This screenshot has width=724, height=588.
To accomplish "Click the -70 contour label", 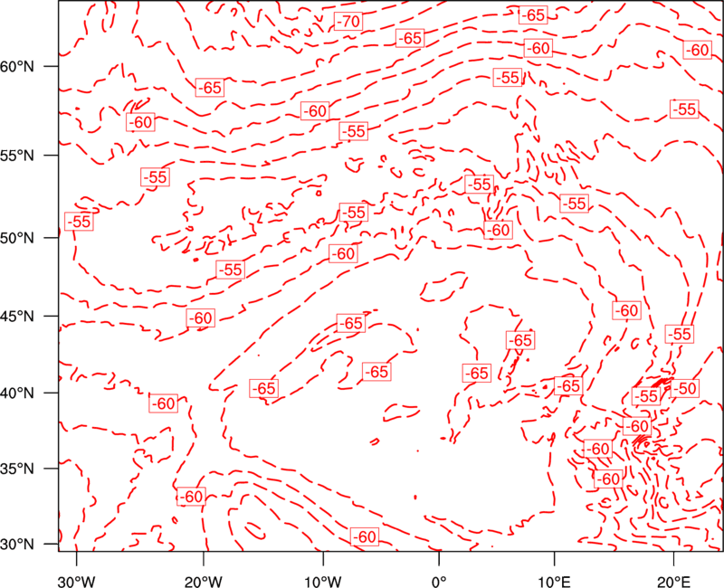I will tap(348, 21).
